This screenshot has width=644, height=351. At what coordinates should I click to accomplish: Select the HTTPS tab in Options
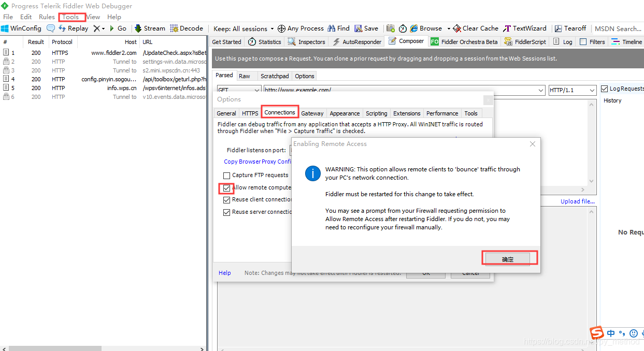(x=250, y=113)
